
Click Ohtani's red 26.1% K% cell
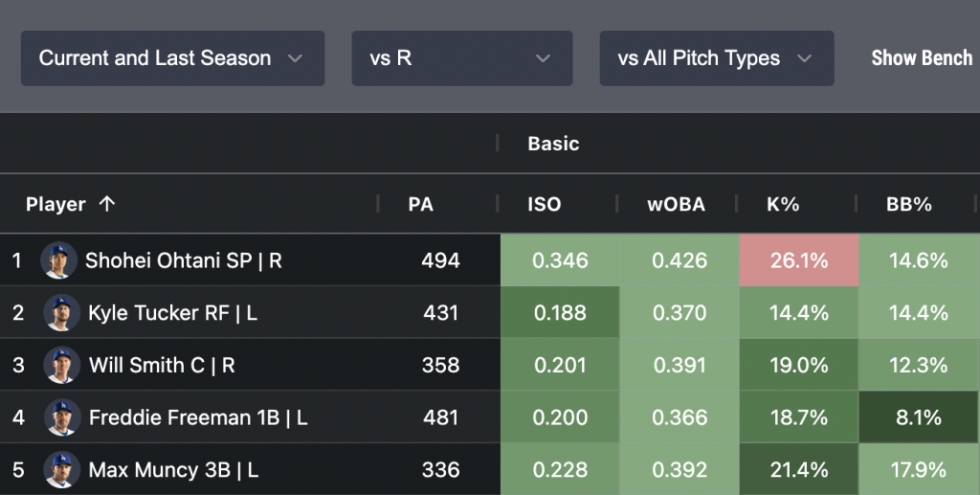point(798,260)
